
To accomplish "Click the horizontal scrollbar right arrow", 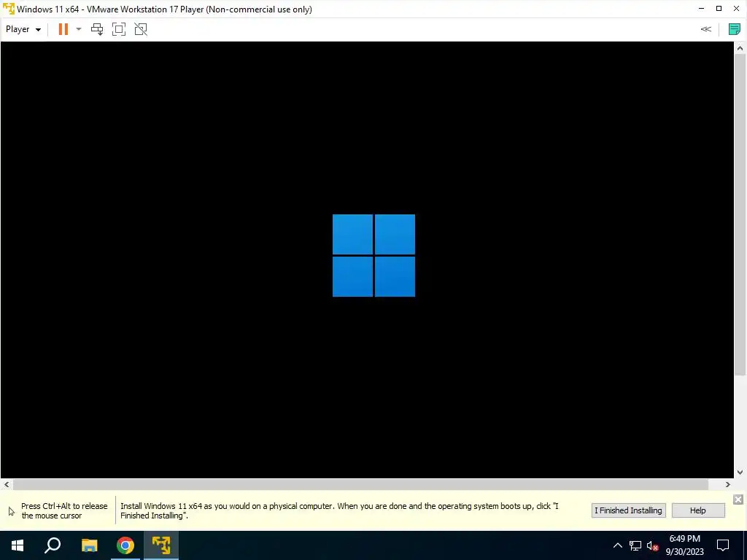I will click(x=727, y=484).
